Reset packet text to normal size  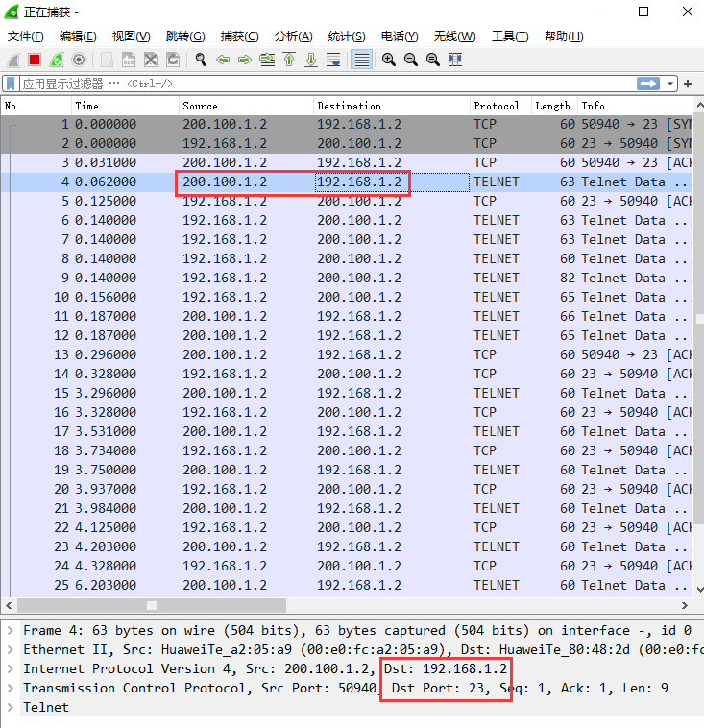click(433, 60)
